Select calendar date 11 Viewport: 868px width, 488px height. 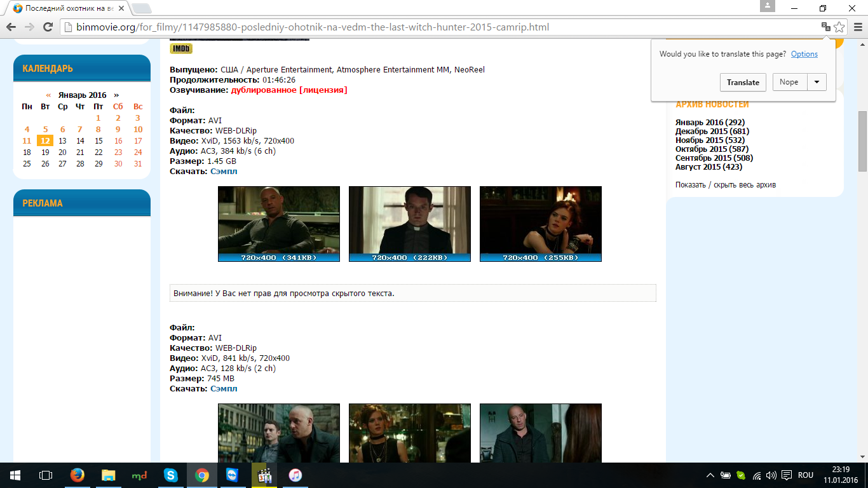coord(27,141)
